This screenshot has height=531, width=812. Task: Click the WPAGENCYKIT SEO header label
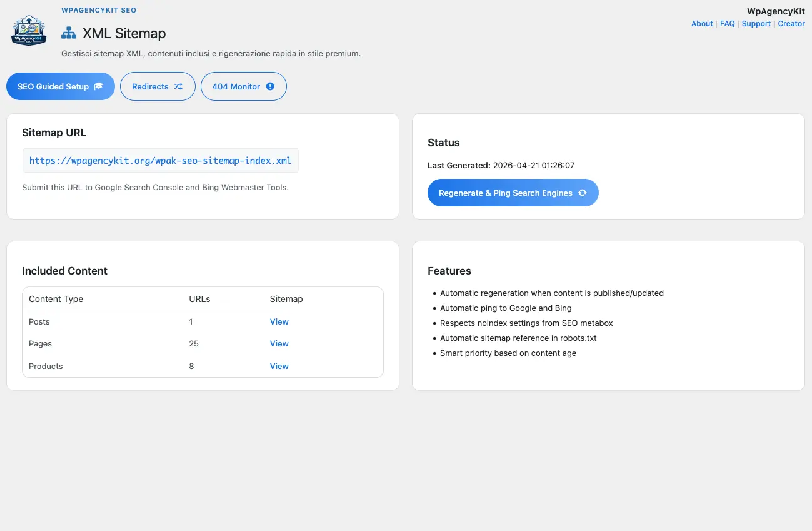click(x=99, y=10)
